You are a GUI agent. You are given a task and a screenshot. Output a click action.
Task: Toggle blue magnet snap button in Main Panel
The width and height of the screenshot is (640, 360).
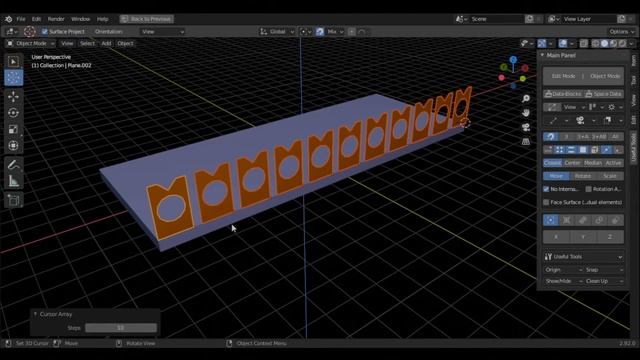click(551, 136)
